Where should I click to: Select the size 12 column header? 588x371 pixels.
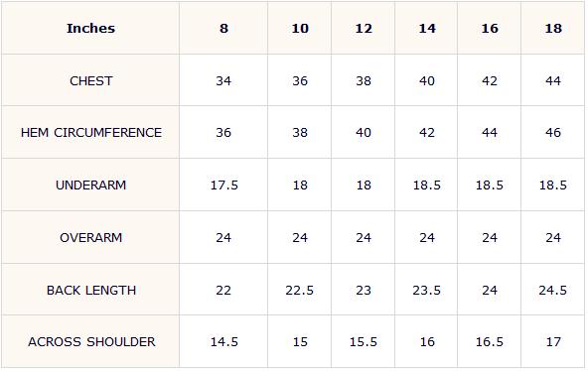tap(364, 28)
